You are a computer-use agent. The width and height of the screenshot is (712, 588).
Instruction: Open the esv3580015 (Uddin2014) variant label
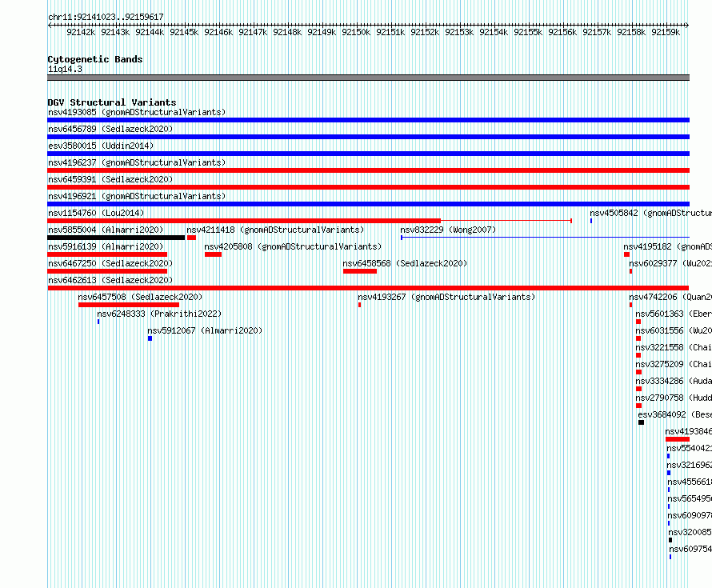point(101,146)
